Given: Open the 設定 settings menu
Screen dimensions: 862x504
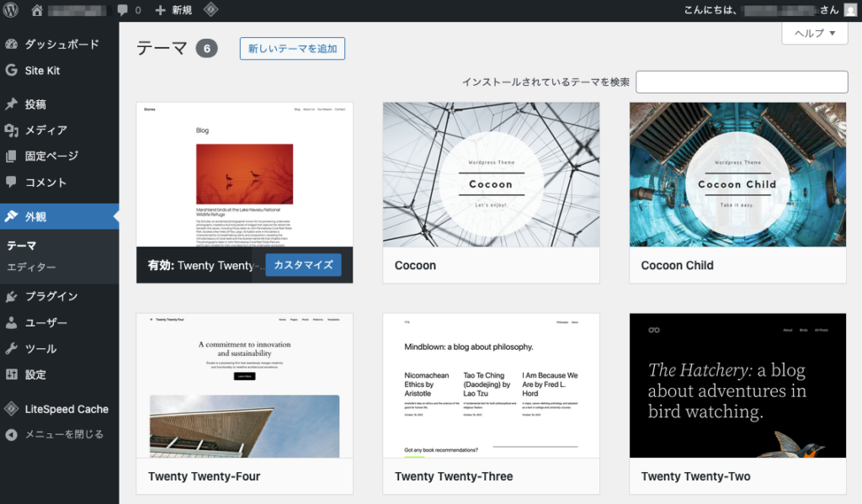Looking at the screenshot, I should click(x=60, y=374).
